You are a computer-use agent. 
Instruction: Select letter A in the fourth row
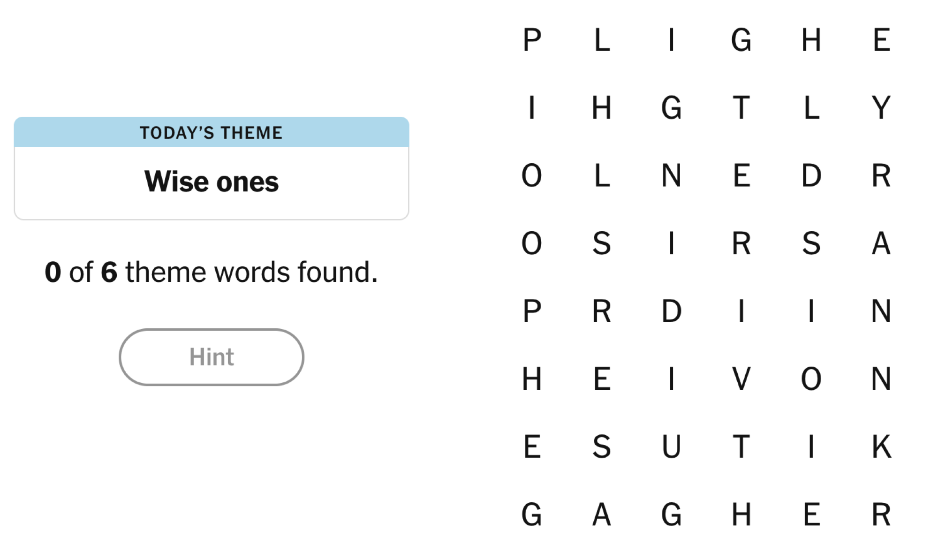point(881,243)
